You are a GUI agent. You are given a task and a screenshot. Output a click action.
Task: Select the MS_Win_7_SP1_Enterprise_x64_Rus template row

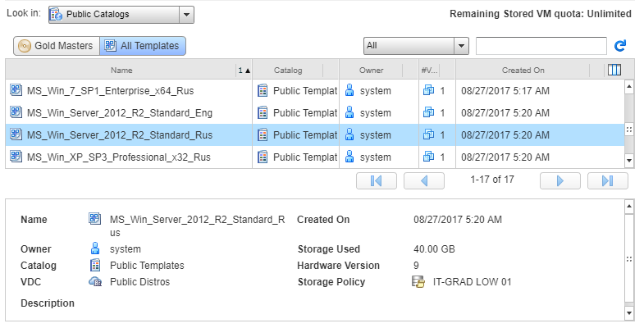(x=315, y=90)
